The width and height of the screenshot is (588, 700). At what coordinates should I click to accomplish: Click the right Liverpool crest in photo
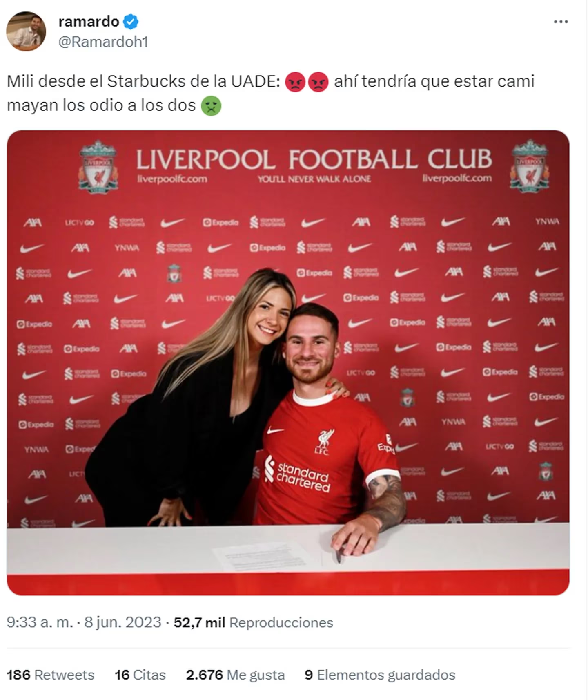tap(530, 165)
